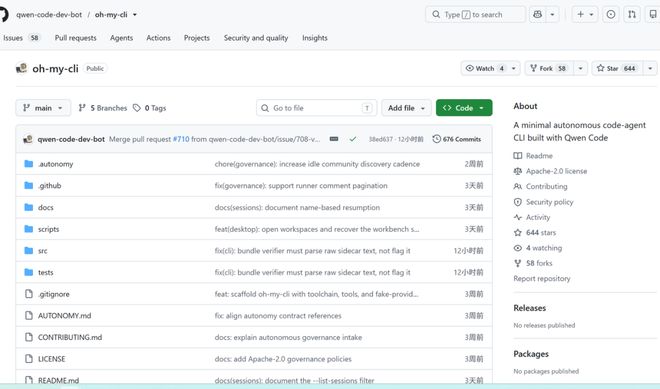Viewport: 660px width, 389px height.
Task: Open the docs folder icon
Action: (29, 207)
